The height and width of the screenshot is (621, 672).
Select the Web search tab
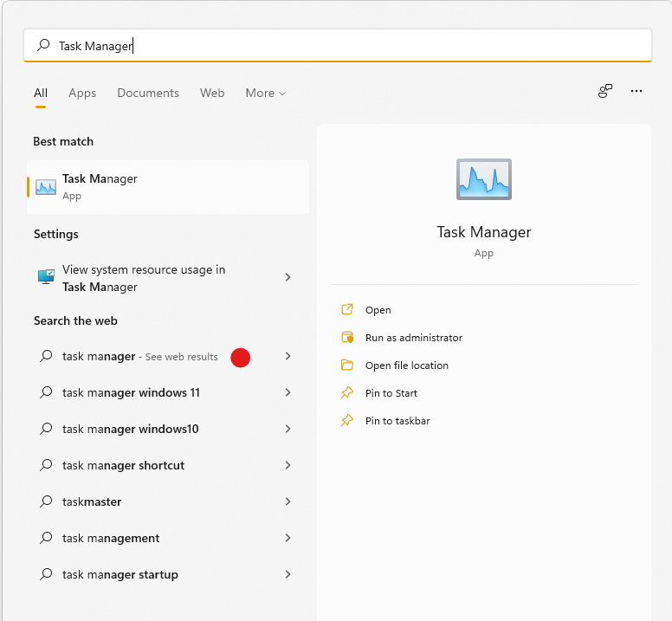[212, 94]
